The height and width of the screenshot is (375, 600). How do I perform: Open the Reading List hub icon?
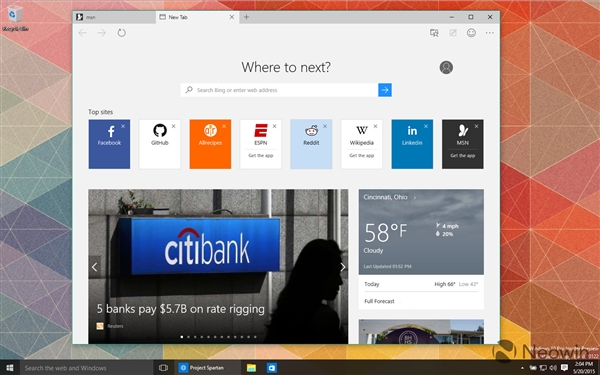tap(434, 33)
